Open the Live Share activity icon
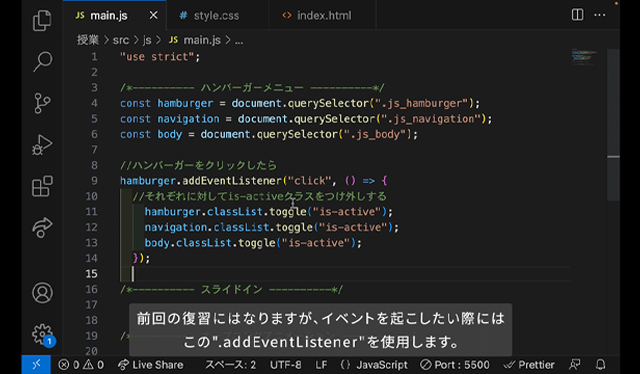640x374 pixels. click(x=42, y=227)
